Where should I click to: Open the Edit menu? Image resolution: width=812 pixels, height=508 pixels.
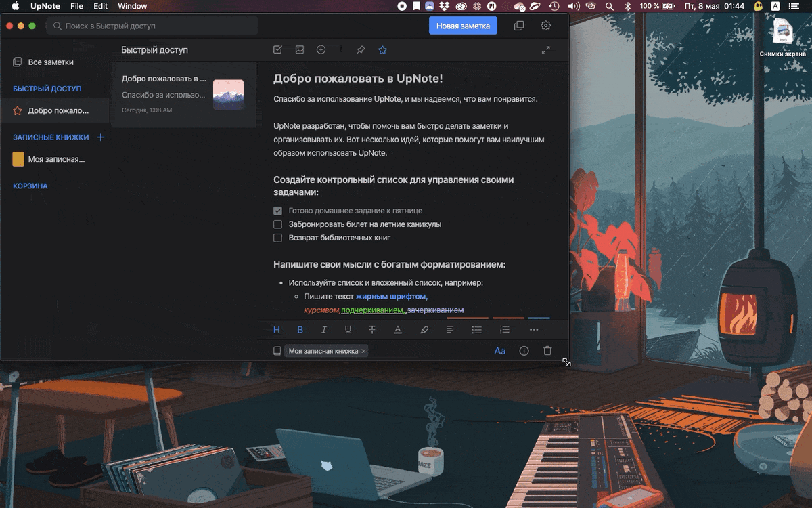(x=100, y=6)
